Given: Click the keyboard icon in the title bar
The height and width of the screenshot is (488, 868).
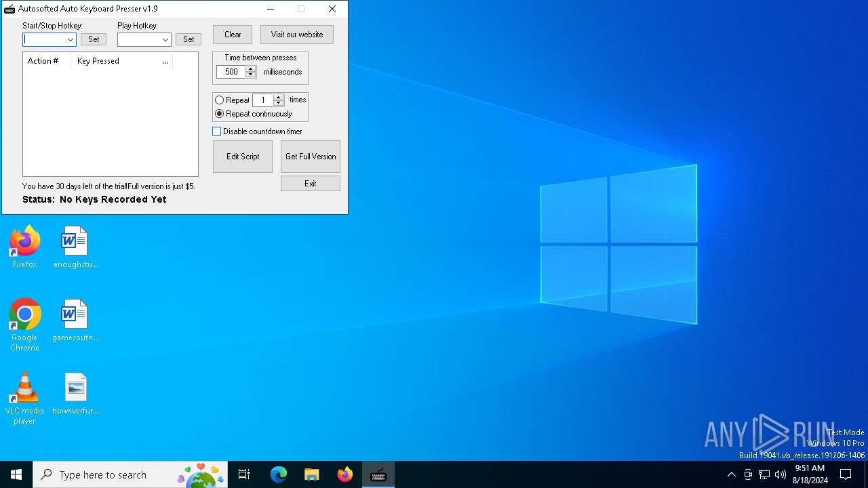Looking at the screenshot, I should [9, 9].
